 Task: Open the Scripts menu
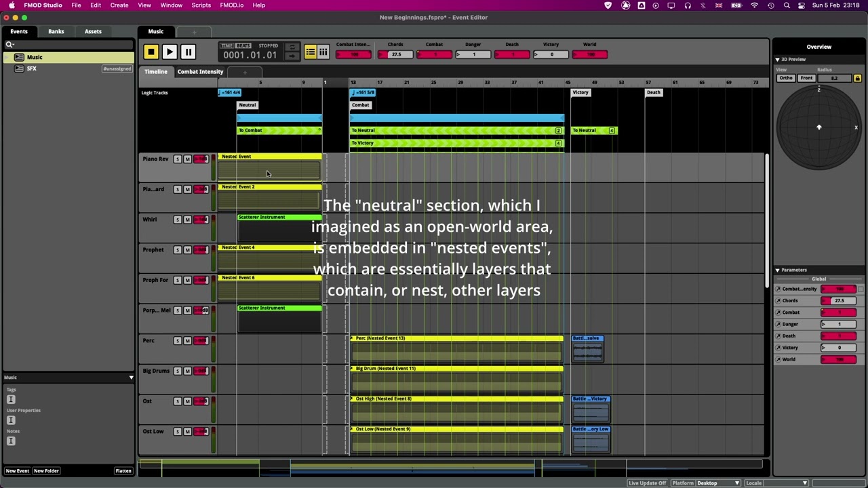click(x=201, y=5)
